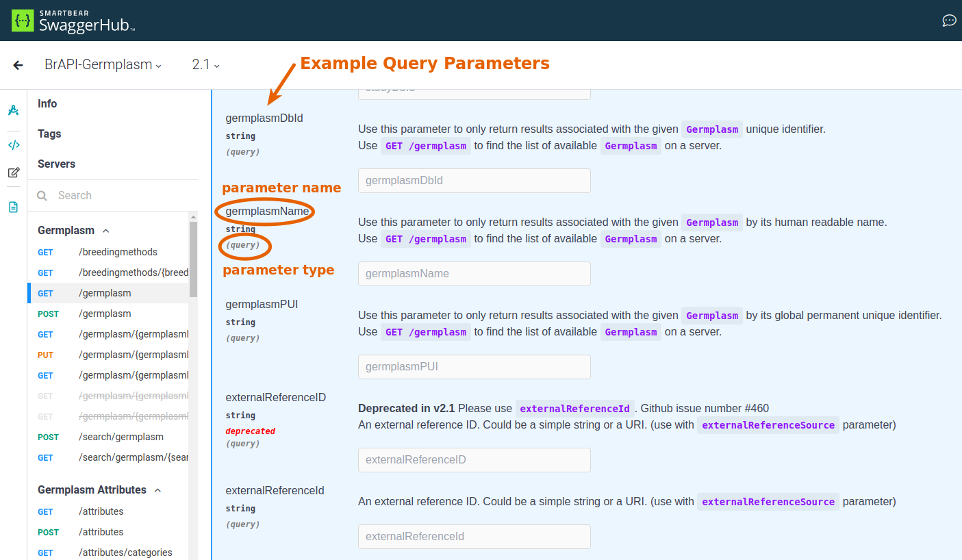Open the 2.1 version dropdown
This screenshot has height=560, width=962.
pyautogui.click(x=205, y=65)
